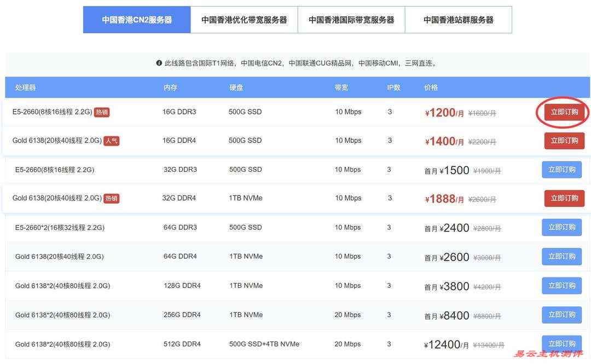
Task: Click the info icon before 此线路包含
Action: click(x=159, y=63)
